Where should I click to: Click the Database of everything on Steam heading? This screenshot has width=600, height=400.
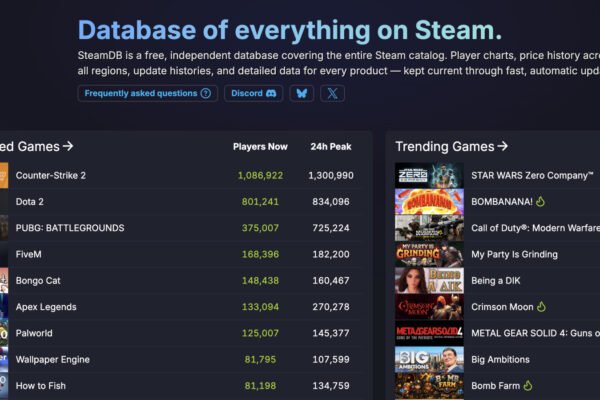(290, 30)
